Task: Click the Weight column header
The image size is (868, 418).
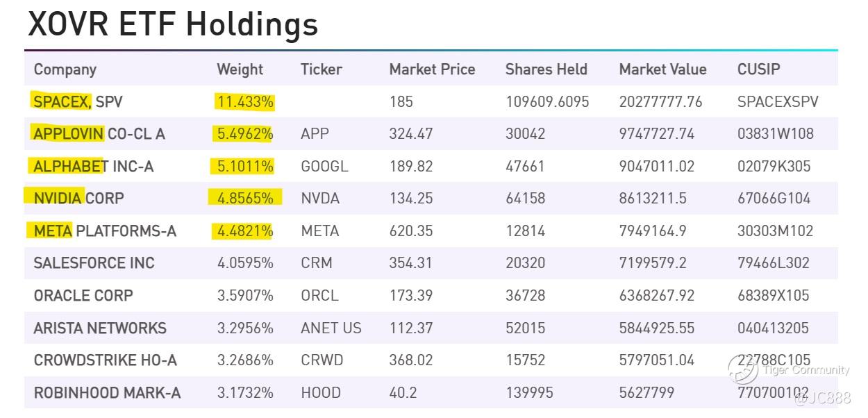Action: pos(240,69)
